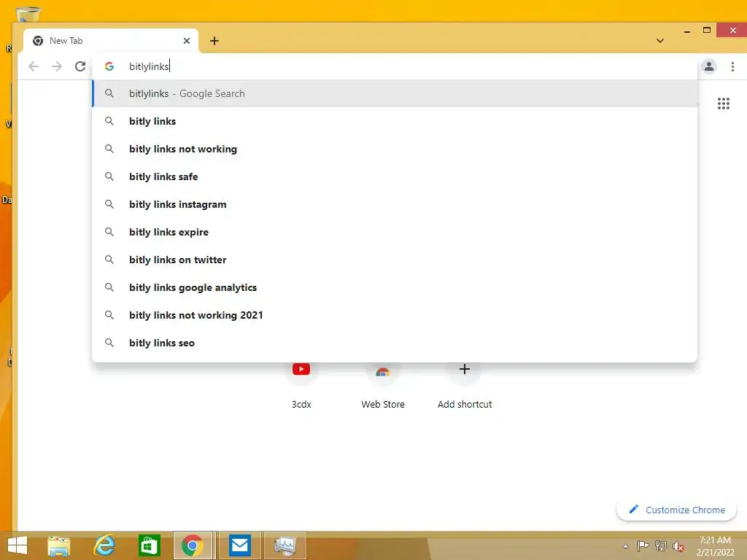Choose 'bitlylinks - Google Search' suggestion

395,93
